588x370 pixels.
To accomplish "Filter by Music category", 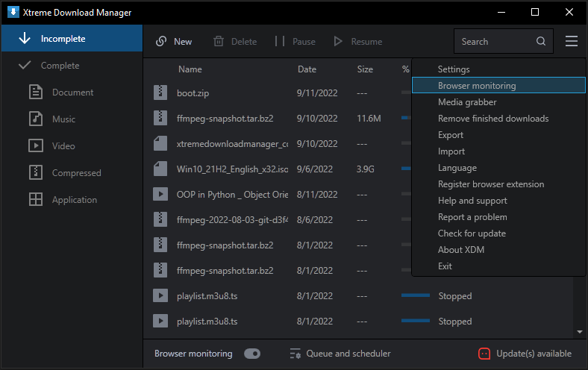I will (x=72, y=119).
